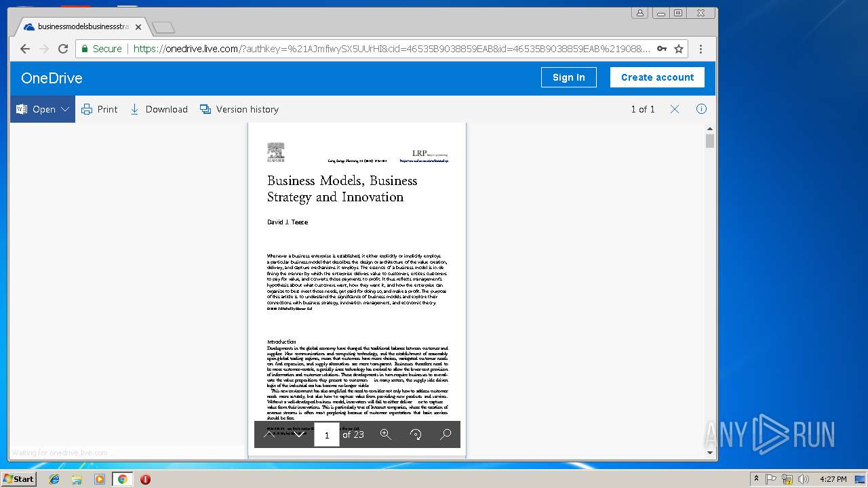Close the file preview with X icon
This screenshot has width=868, height=488.
coord(675,109)
